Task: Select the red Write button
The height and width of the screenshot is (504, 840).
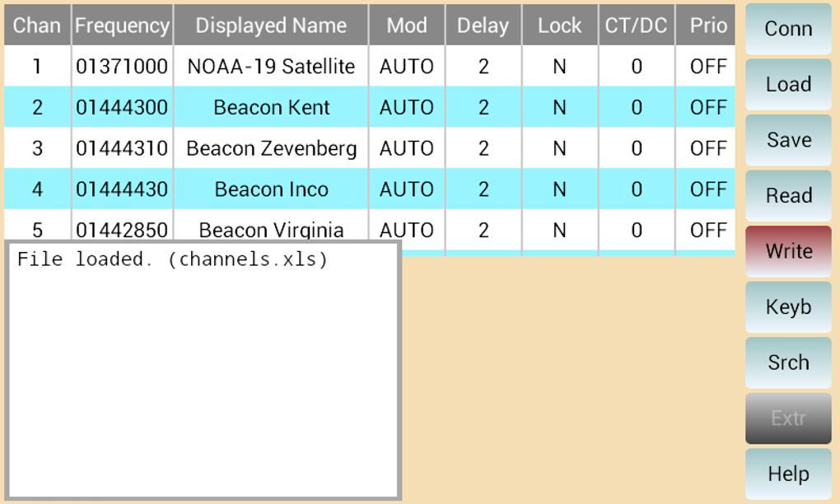Action: (x=788, y=252)
